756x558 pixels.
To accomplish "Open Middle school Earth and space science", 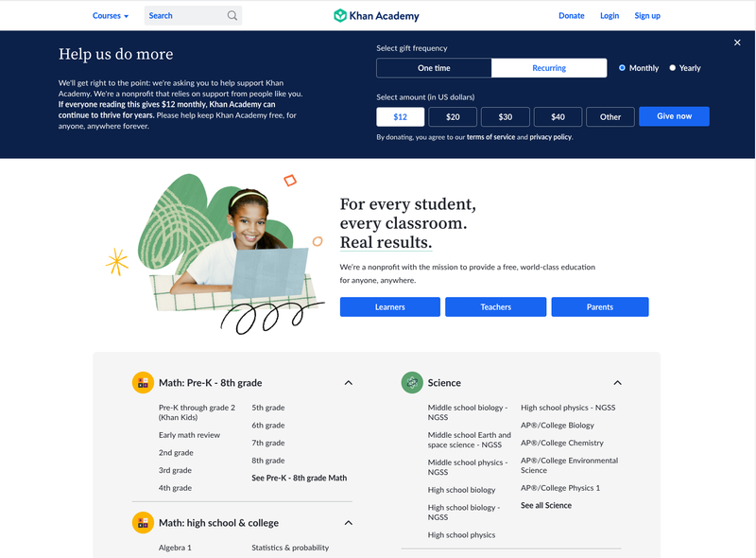I will coord(469,440).
